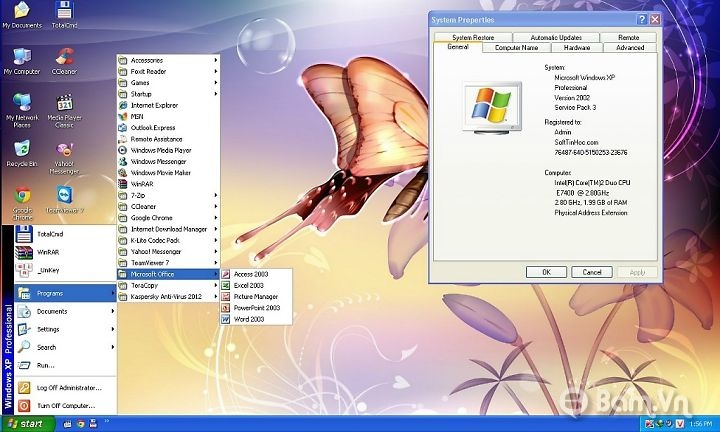This screenshot has width=720, height=432.
Task: Open WinRAR in the Programs submenu
Action: click(x=169, y=184)
